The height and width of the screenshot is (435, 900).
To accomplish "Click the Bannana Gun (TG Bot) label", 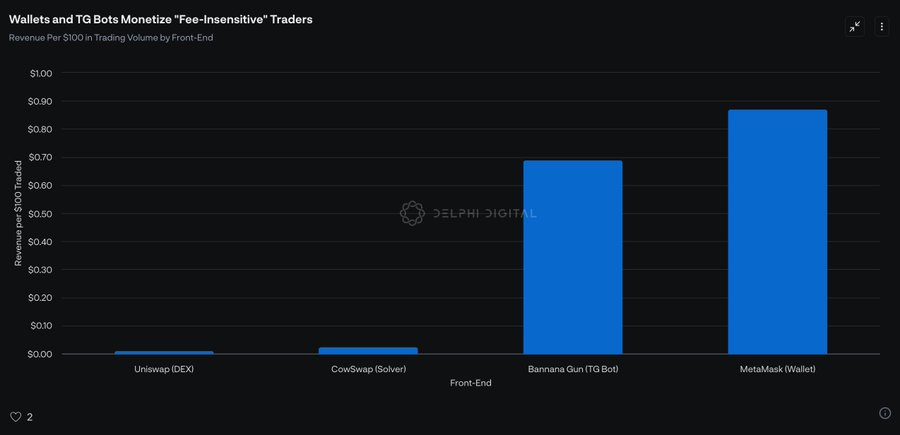I will (x=573, y=369).
